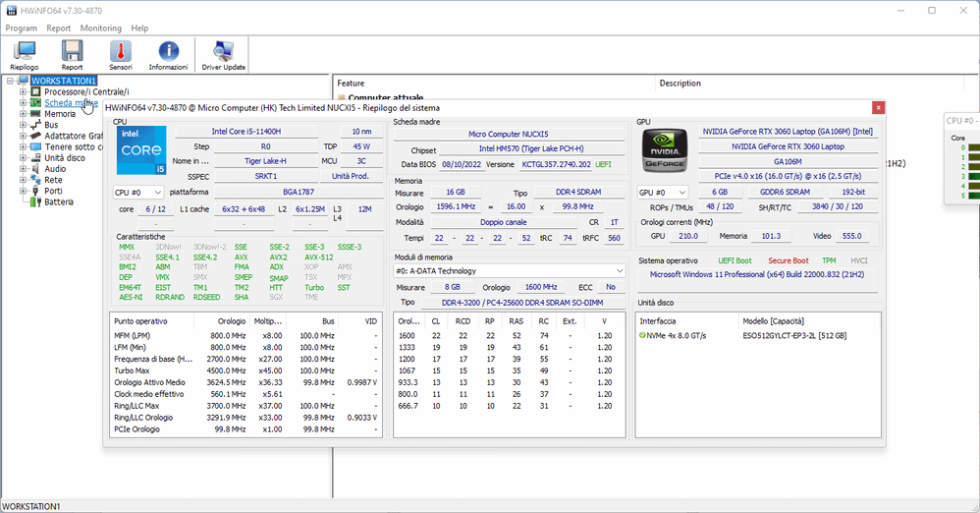Image resolution: width=980 pixels, height=513 pixels.
Task: Open the GPU #0 selector dropdown
Action: pos(661,193)
